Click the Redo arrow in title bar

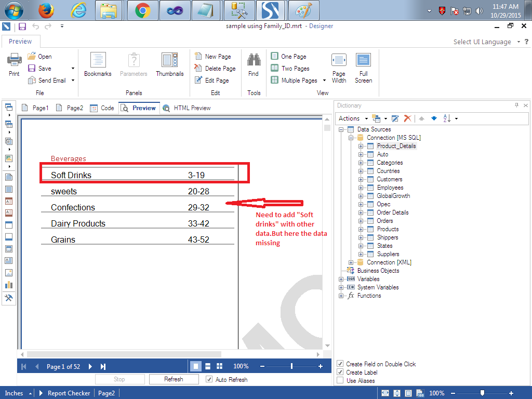[x=48, y=26]
